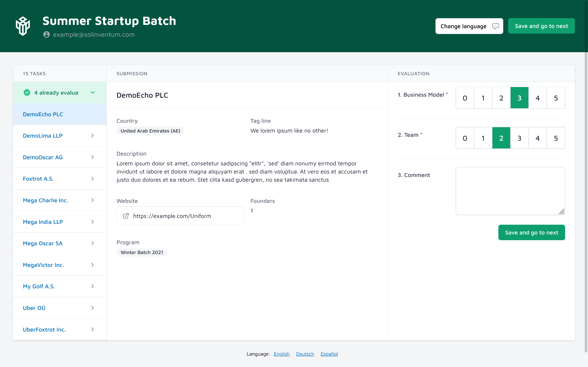The width and height of the screenshot is (588, 367).
Task: Click the Español language link
Action: (329, 354)
